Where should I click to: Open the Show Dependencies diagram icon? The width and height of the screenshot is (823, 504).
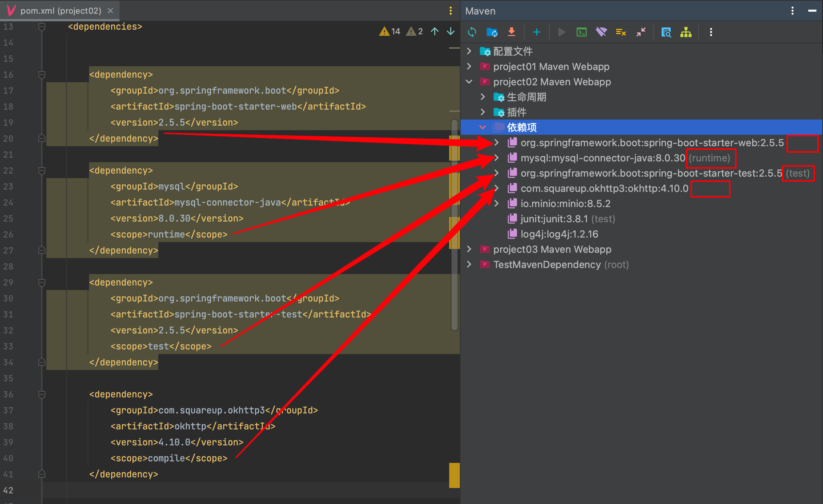[x=686, y=32]
